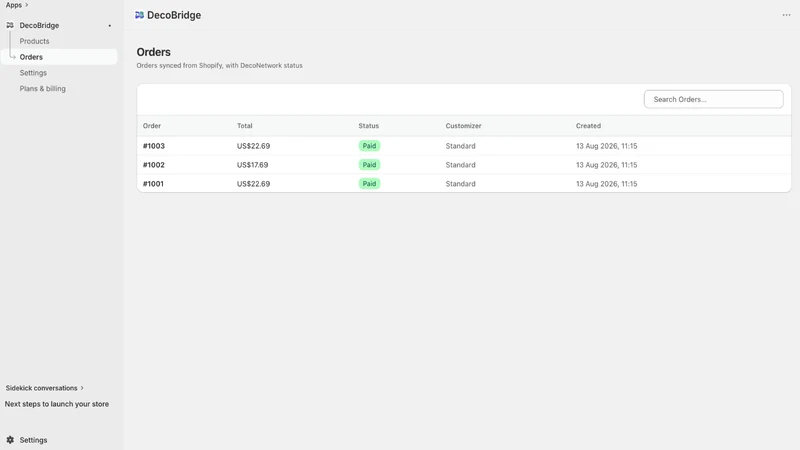800x450 pixels.
Task: Focus the Search Orders field
Action: pos(713,99)
